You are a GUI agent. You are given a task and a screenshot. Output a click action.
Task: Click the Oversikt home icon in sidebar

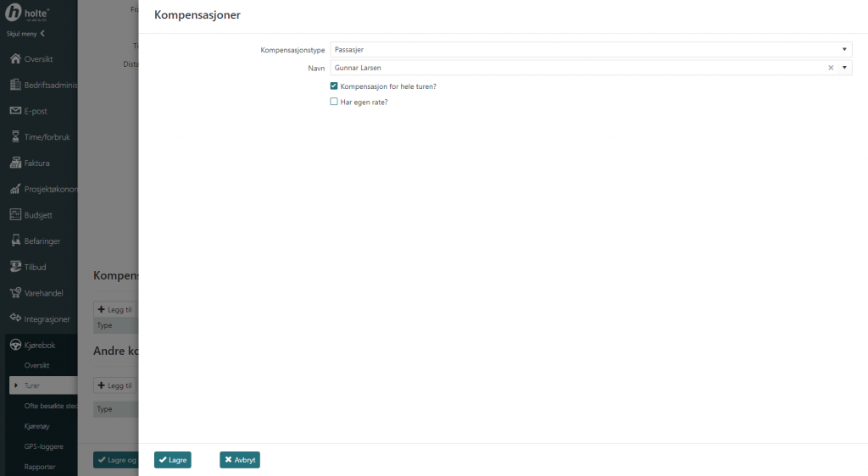[x=15, y=59]
